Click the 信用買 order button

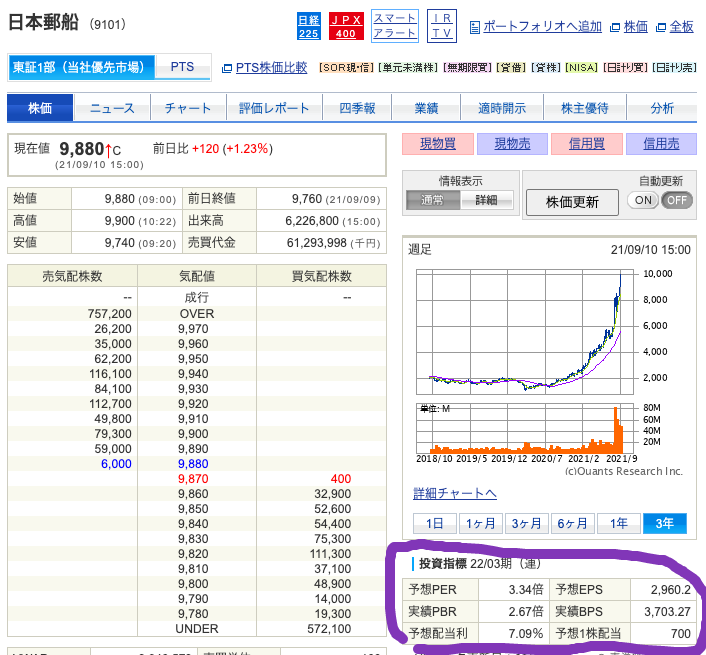[x=587, y=144]
